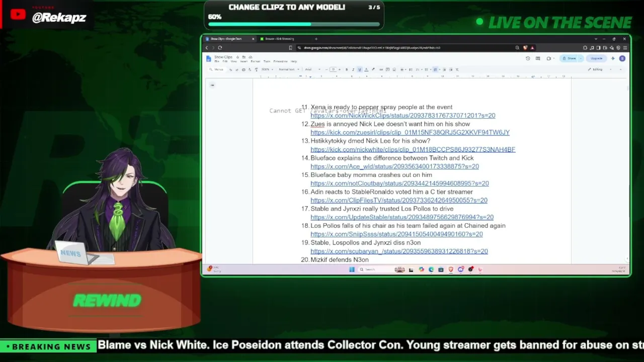Open a new browser tab

316,39
